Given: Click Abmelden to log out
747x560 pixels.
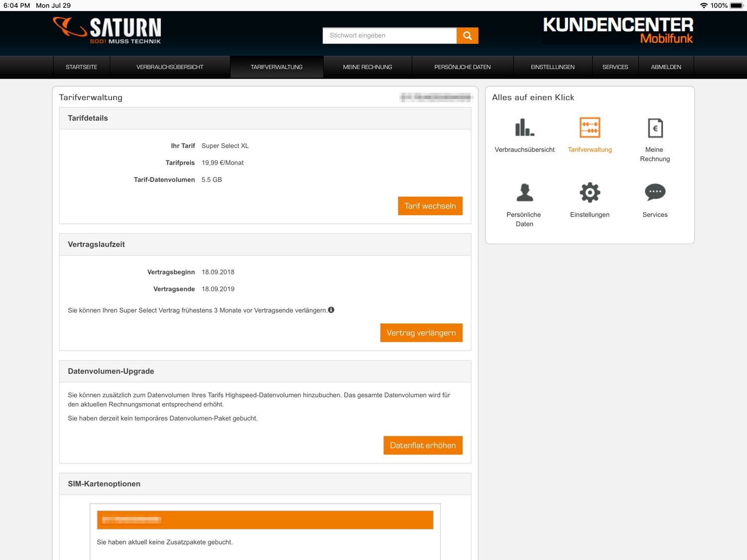Looking at the screenshot, I should tap(666, 67).
